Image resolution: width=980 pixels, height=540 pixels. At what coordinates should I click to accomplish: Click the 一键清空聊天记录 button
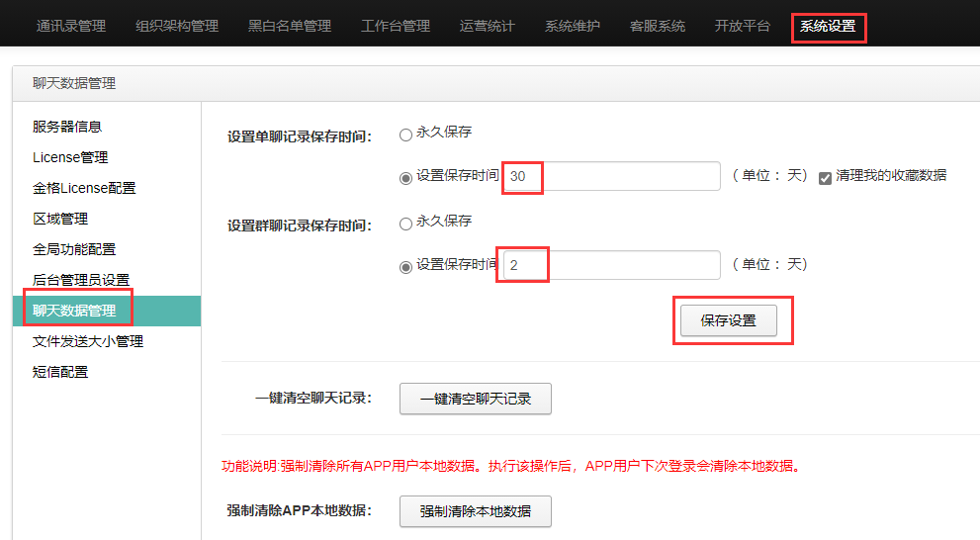click(x=475, y=399)
